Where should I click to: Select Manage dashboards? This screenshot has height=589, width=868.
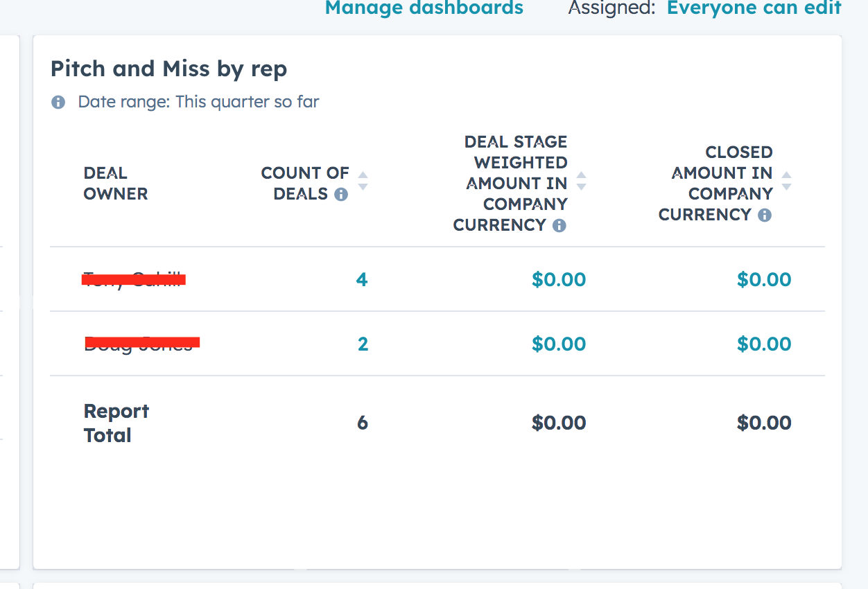click(424, 8)
